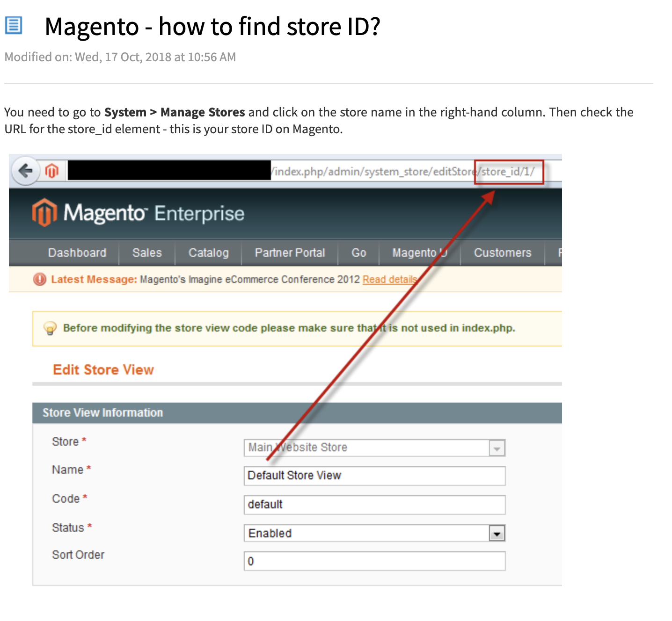
Task: Click the Magento Enterprise logo
Action: (138, 213)
